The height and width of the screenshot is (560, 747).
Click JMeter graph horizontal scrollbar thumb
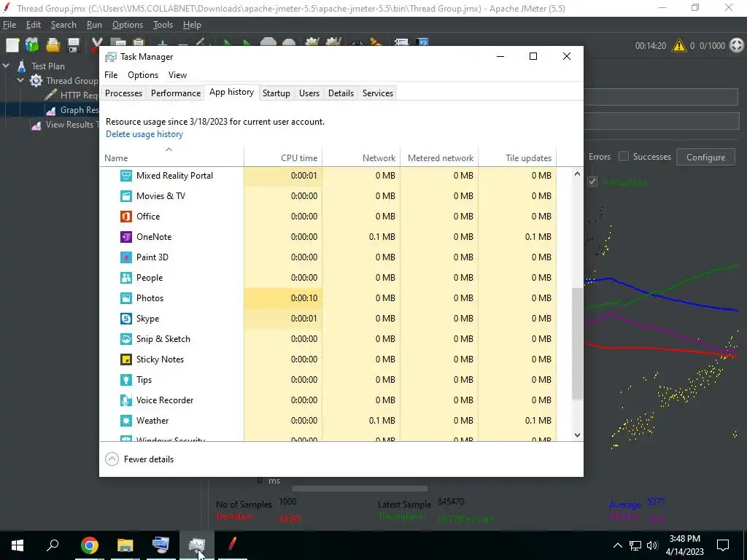coord(360,489)
